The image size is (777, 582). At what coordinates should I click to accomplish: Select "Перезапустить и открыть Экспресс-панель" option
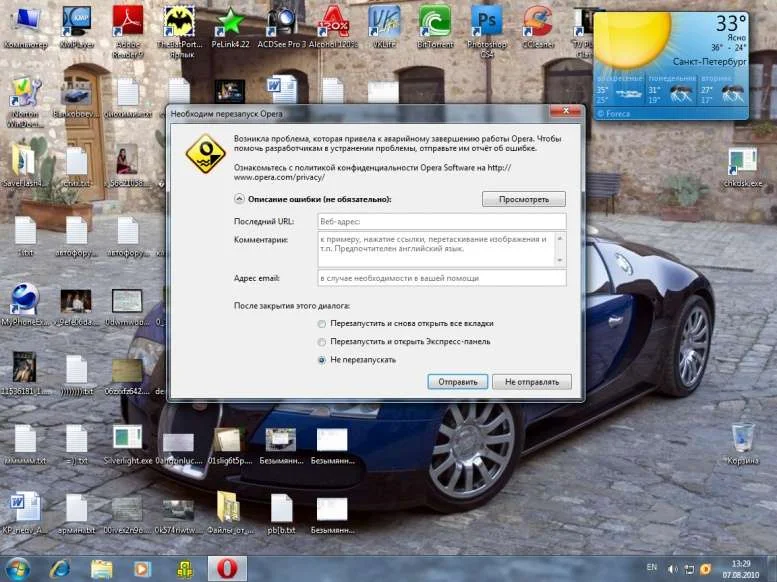321,342
